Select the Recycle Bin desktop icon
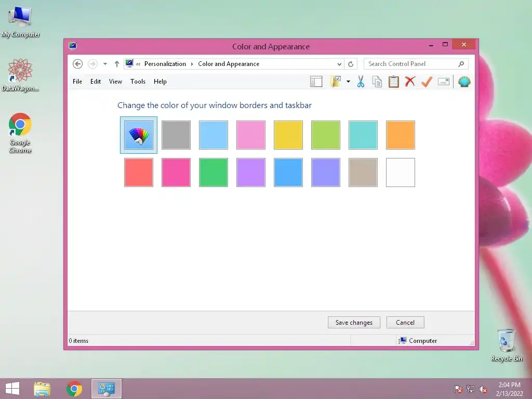 point(507,345)
